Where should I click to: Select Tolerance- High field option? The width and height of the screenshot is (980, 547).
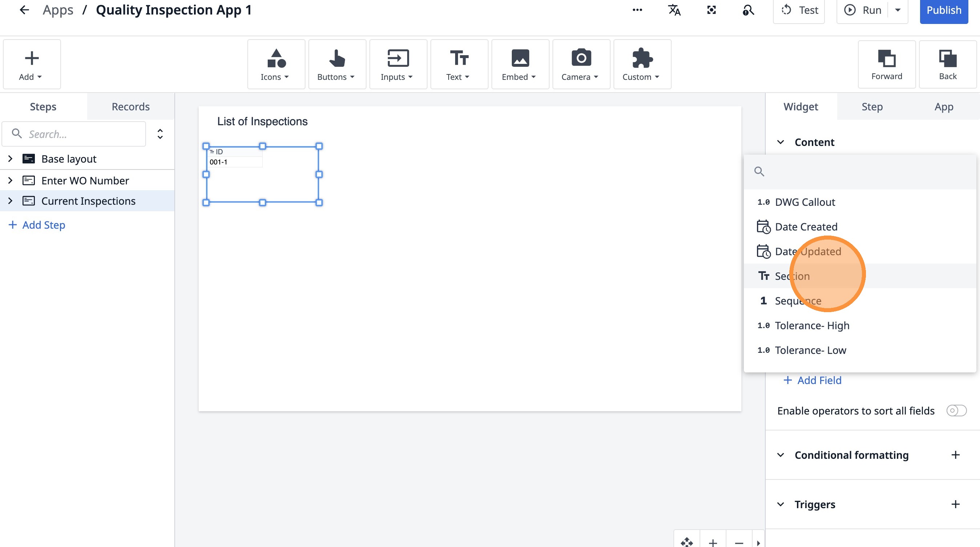click(x=812, y=325)
